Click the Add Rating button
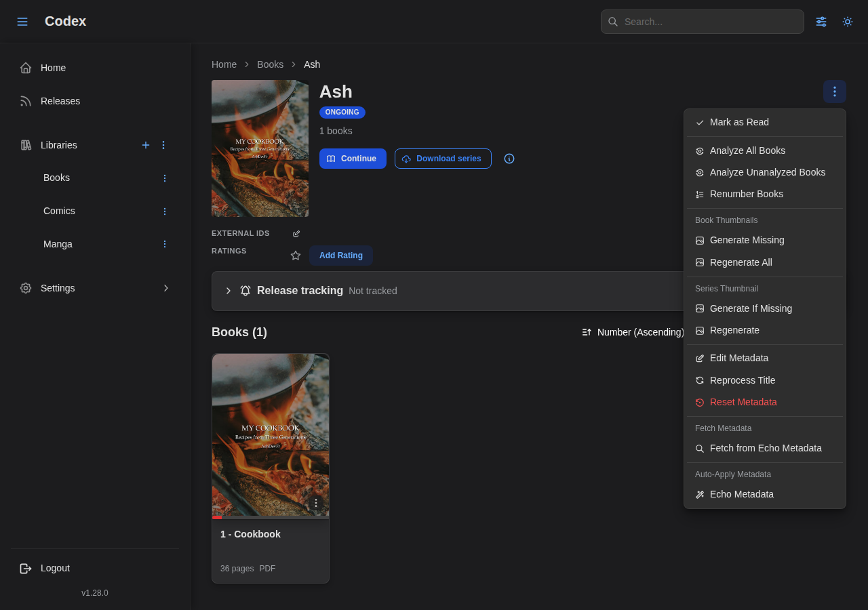868x610 pixels. (x=341, y=256)
